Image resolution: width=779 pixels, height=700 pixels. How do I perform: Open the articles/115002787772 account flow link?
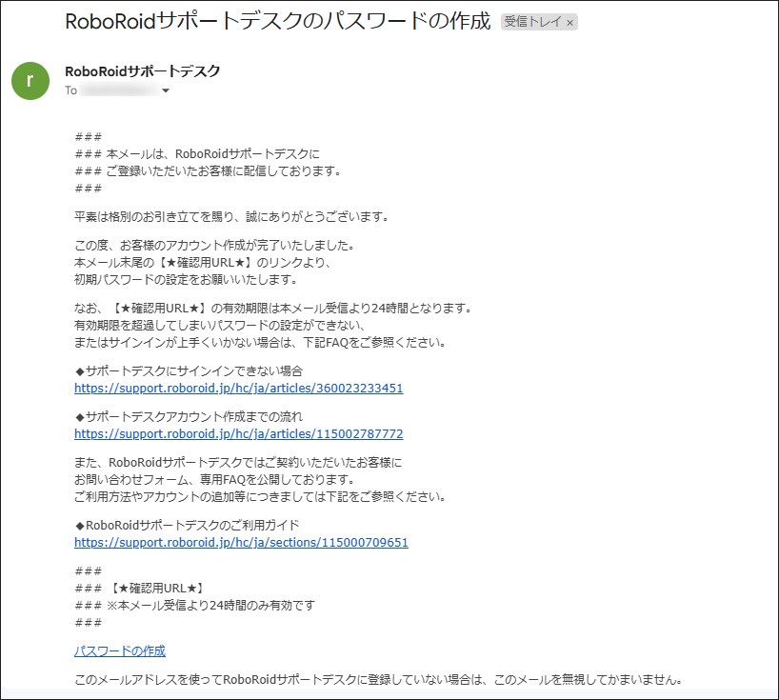(238, 433)
